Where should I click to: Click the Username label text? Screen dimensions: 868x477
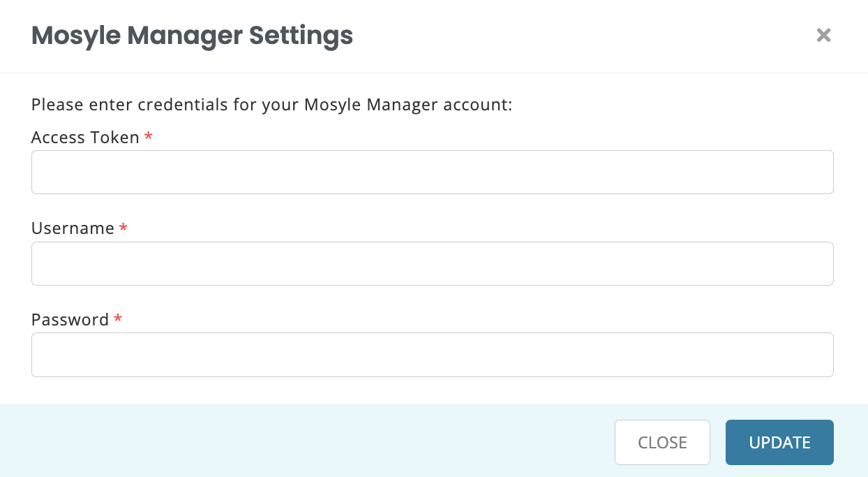click(x=71, y=228)
